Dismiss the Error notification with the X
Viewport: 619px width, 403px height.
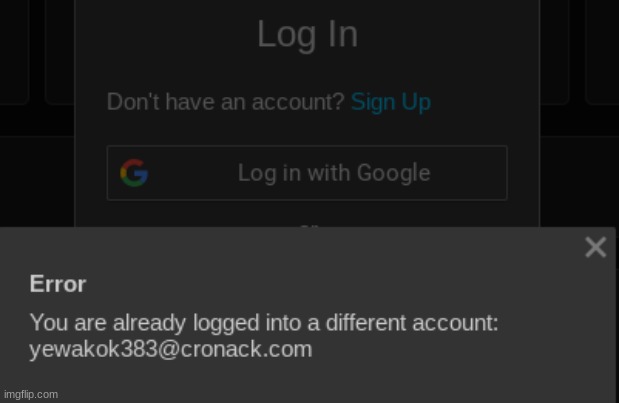(595, 247)
